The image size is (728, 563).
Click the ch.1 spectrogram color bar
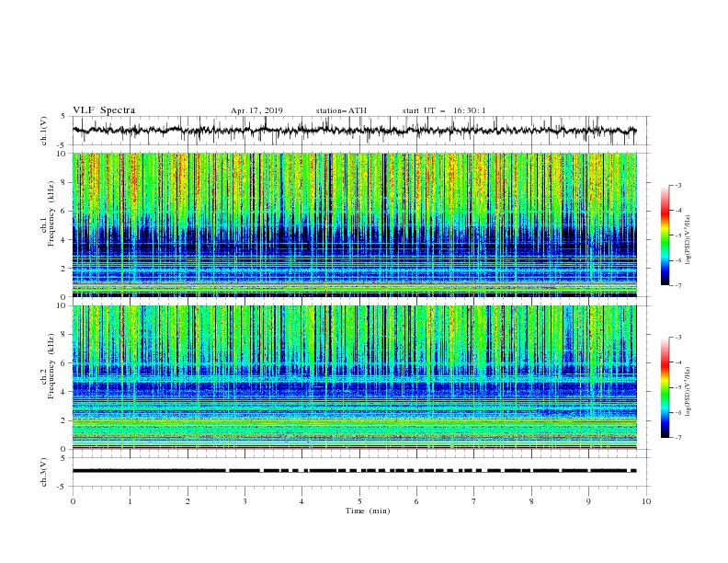coord(665,236)
